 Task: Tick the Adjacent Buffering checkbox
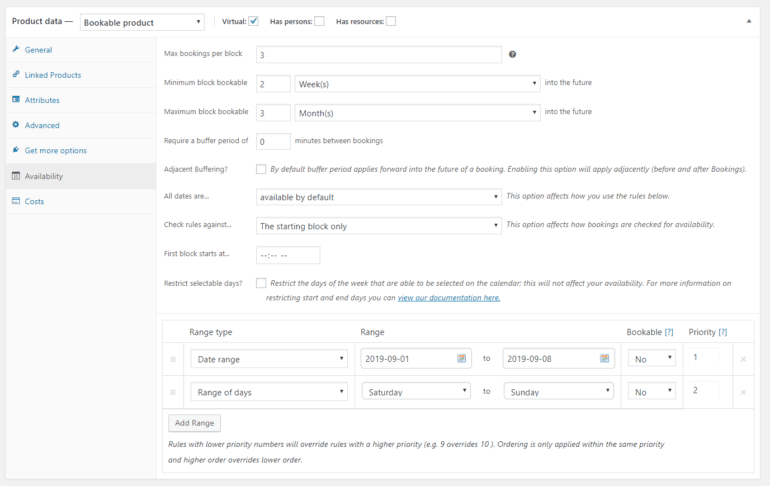[x=261, y=169]
